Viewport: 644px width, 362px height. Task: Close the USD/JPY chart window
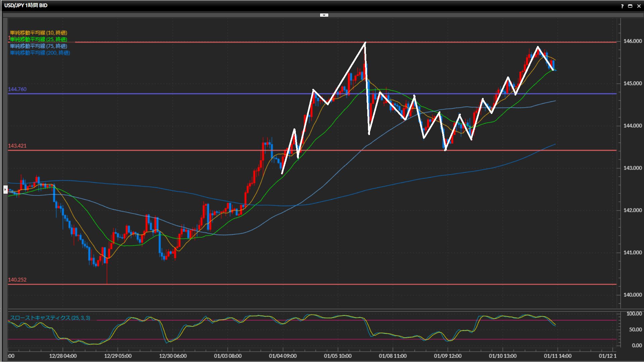coord(638,6)
